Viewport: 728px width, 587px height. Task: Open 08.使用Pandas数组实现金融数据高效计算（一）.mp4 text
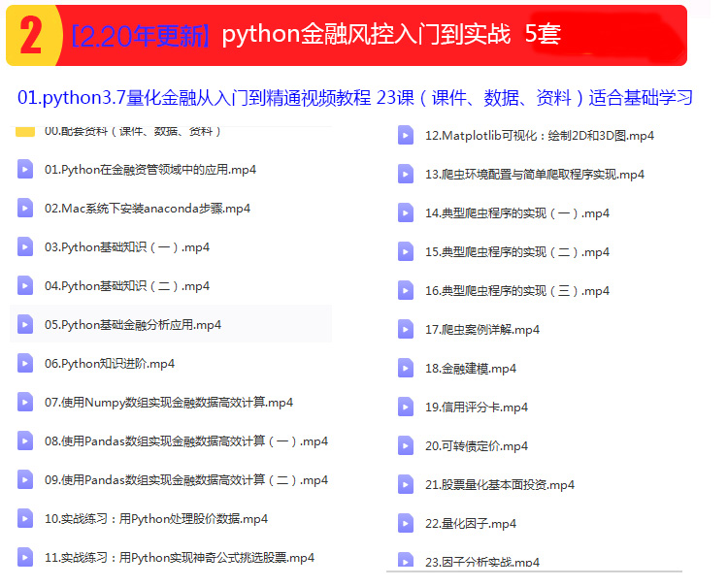[186, 441]
